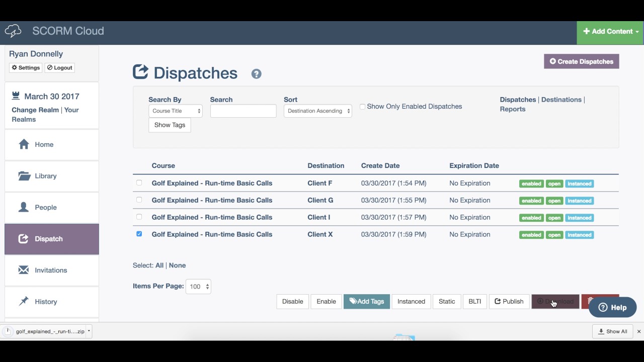The width and height of the screenshot is (644, 362).
Task: Open the download item options arrow
Action: 89,331
